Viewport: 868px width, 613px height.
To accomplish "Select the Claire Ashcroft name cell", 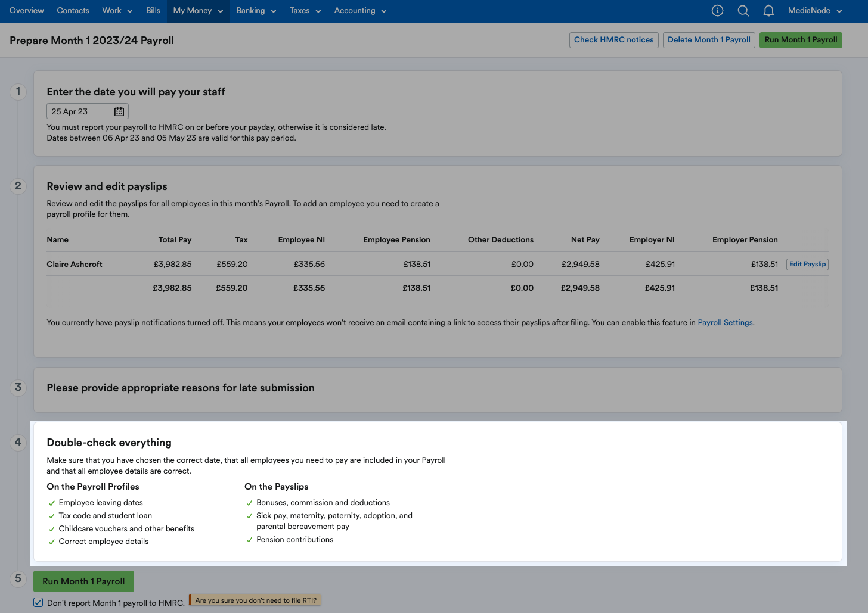I will pyautogui.click(x=75, y=264).
